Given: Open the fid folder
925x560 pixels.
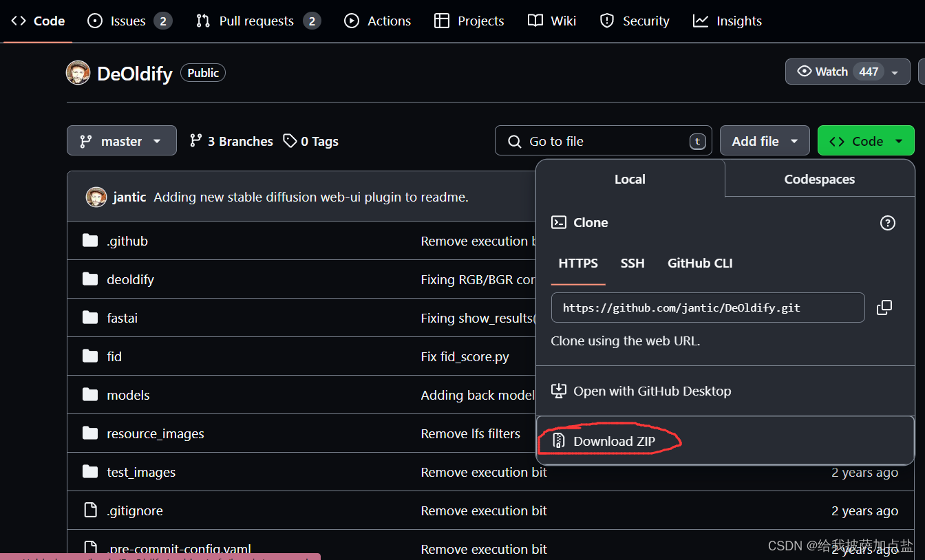Looking at the screenshot, I should 114,356.
